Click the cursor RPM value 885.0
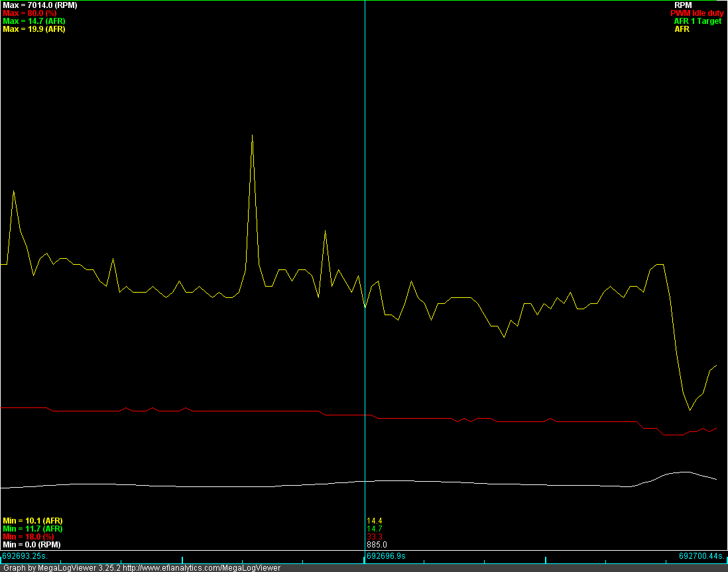Image resolution: width=728 pixels, height=572 pixels. [x=377, y=545]
